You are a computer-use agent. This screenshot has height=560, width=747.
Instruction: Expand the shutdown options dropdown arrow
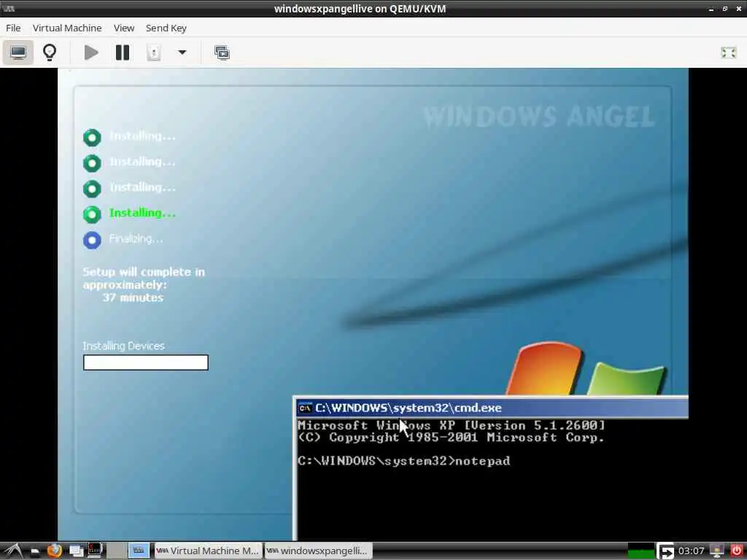[182, 52]
